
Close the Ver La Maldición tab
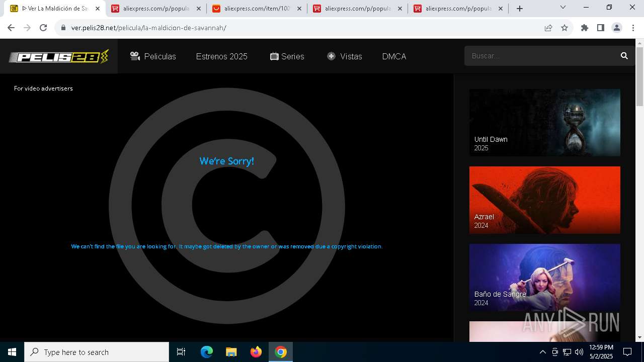98,9
